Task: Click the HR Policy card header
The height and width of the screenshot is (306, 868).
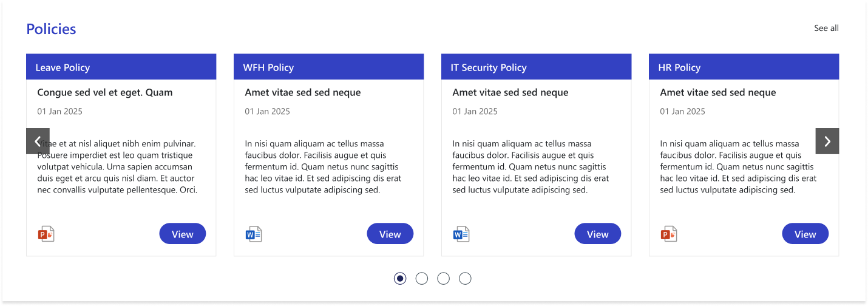Action: [x=744, y=67]
